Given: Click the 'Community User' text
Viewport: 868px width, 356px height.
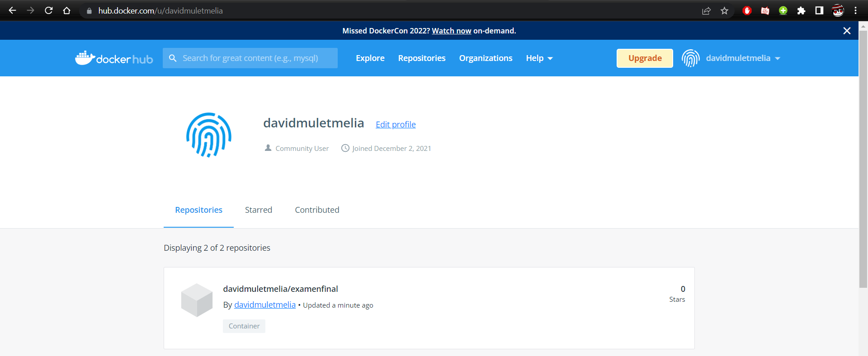Looking at the screenshot, I should tap(302, 149).
